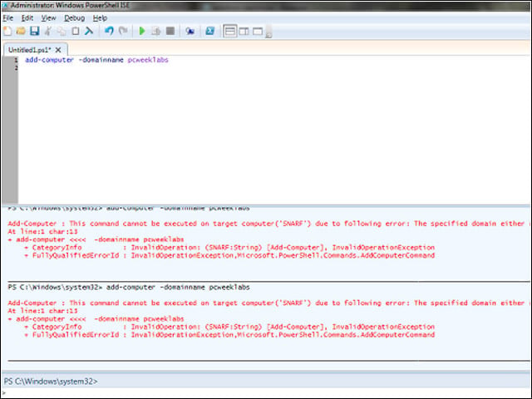Click second 'PS C:\Windows\system32> add-computer' output line
The image size is (532, 399).
click(x=129, y=288)
